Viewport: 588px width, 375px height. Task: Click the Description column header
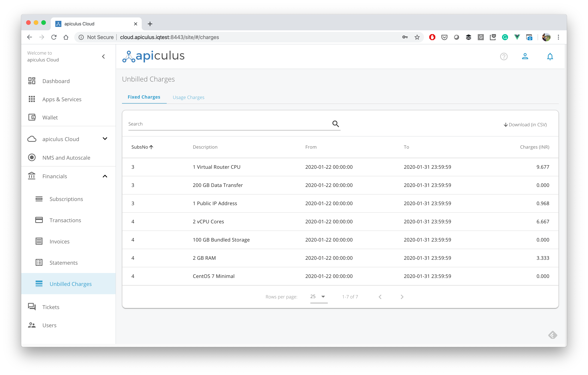click(205, 147)
